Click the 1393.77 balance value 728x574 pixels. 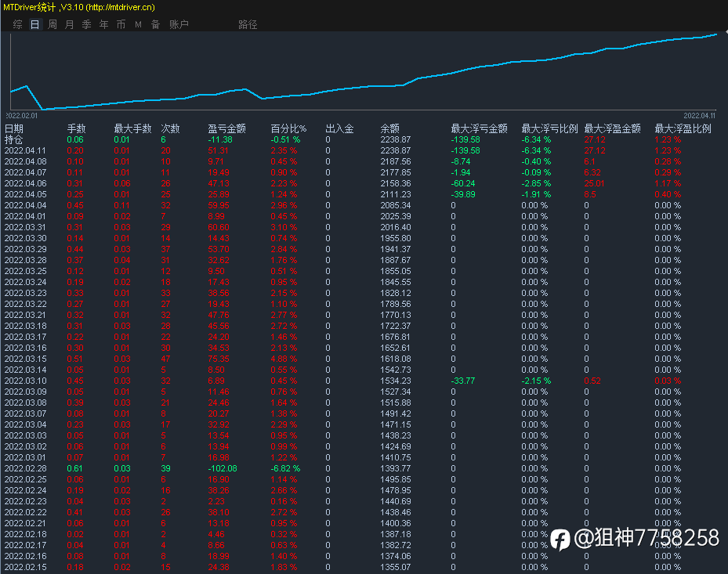[x=396, y=468]
